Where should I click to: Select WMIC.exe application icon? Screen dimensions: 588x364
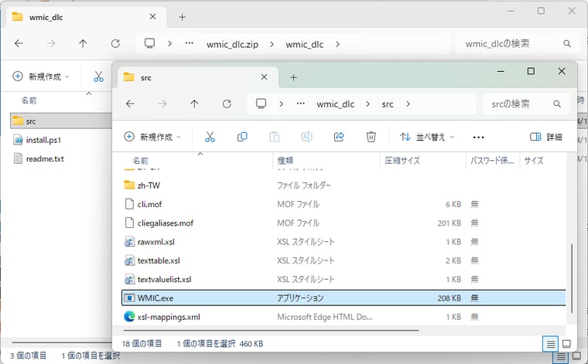129,298
